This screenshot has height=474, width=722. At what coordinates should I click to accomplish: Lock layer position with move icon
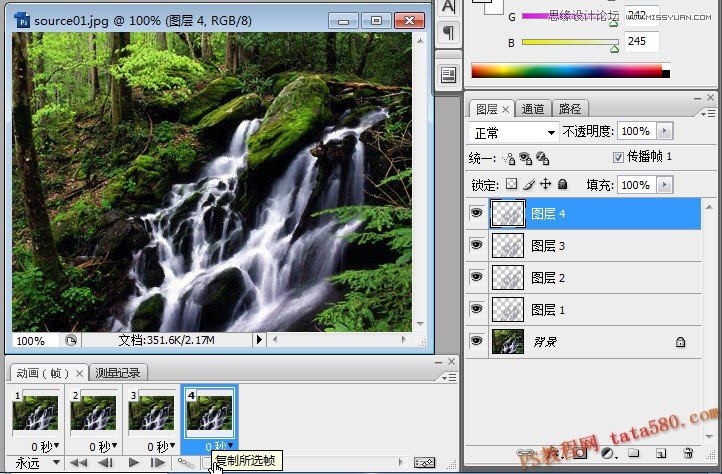(x=546, y=184)
